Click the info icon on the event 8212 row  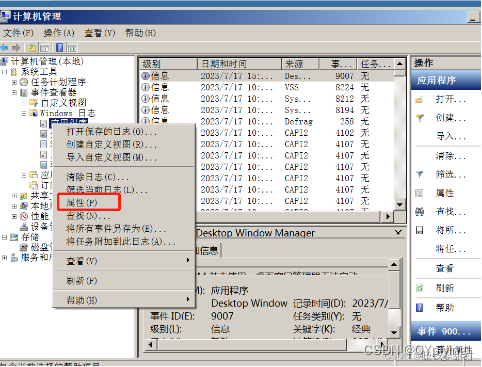(x=145, y=99)
